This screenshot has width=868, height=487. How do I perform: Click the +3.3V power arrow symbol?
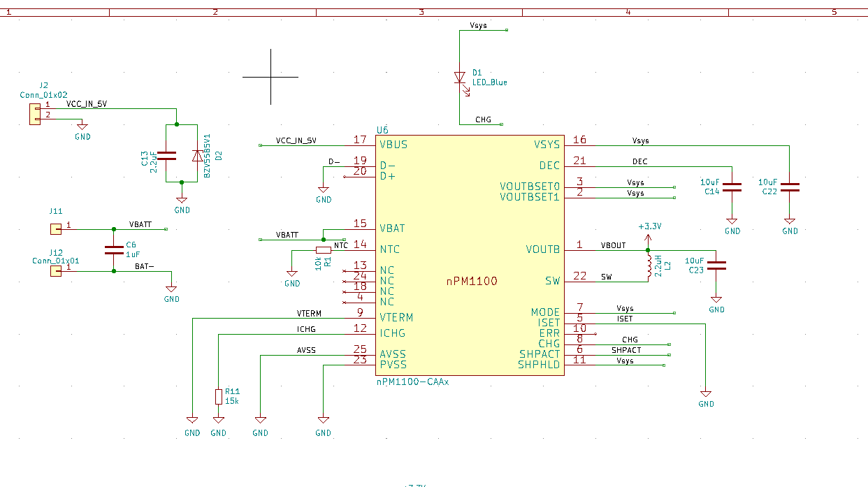click(648, 238)
